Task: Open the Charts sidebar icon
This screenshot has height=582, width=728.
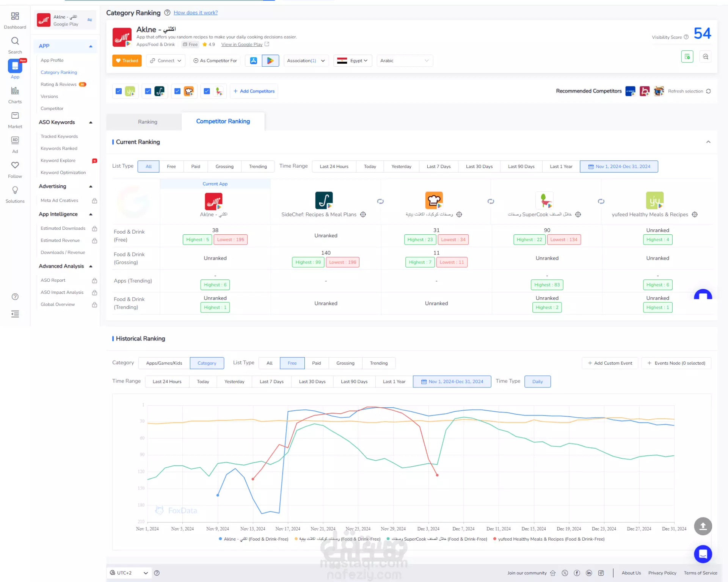Action: pos(15,95)
